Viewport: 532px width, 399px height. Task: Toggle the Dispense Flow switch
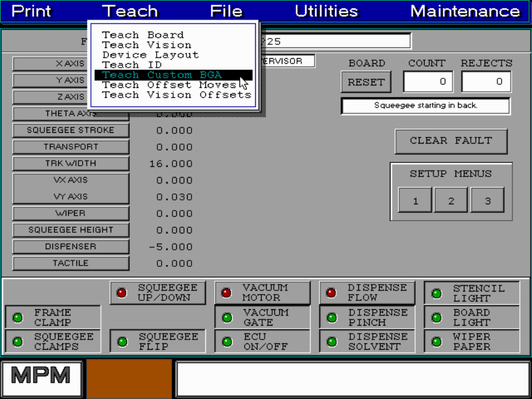coord(367,293)
